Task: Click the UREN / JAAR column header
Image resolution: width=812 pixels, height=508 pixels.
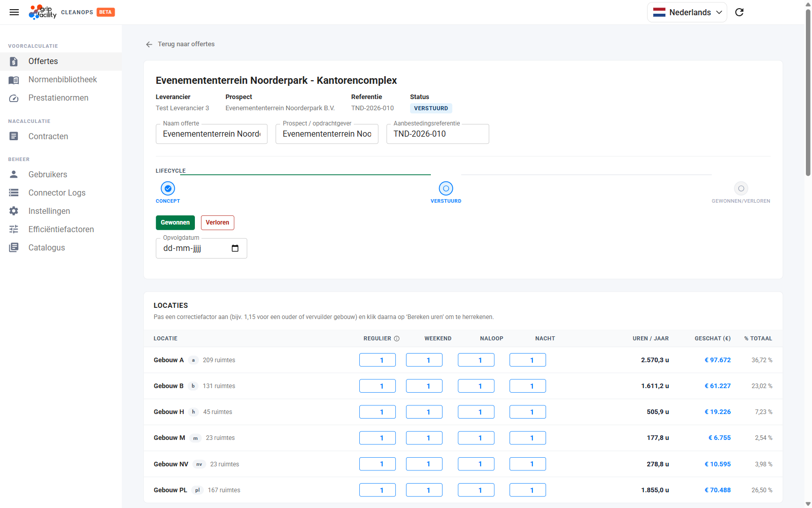Action: (651, 338)
